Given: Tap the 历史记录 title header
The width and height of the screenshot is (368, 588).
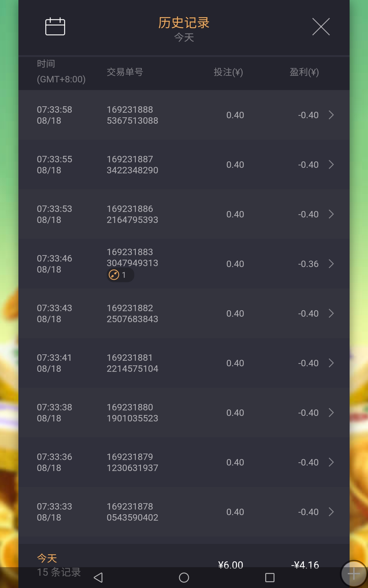Looking at the screenshot, I should pyautogui.click(x=184, y=23).
